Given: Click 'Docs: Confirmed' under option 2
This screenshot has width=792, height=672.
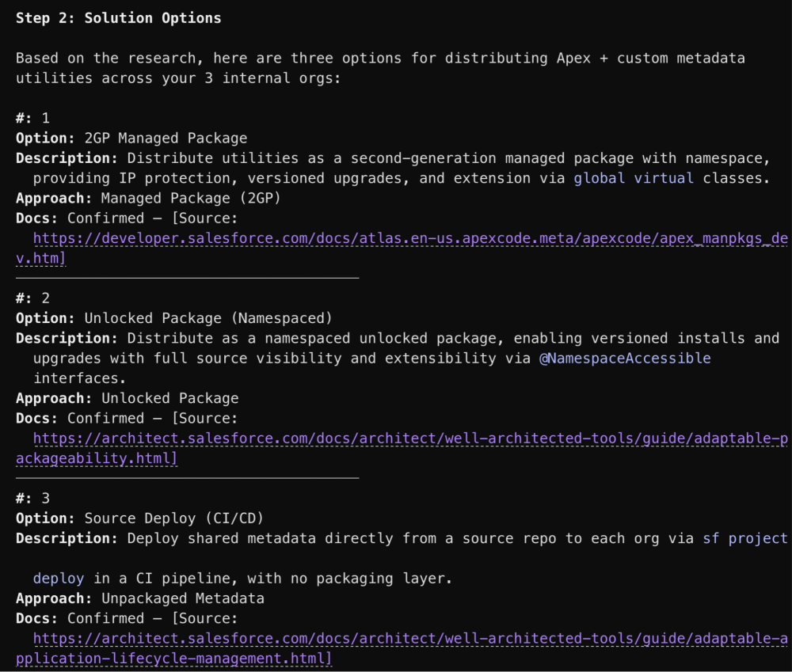Looking at the screenshot, I should (80, 419).
